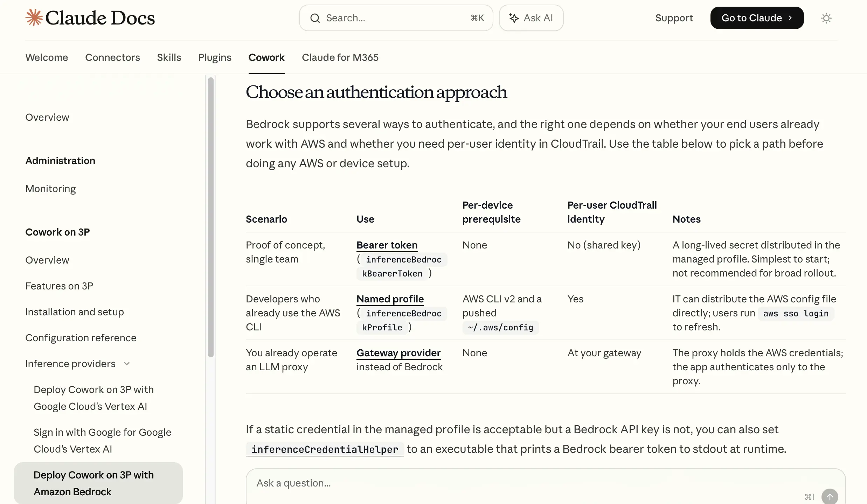Open the Ask AI button

coord(531,18)
